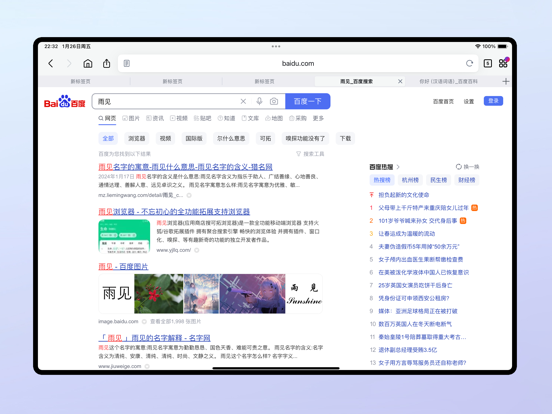
Task: Tap the share icon in toolbar
Action: point(106,63)
